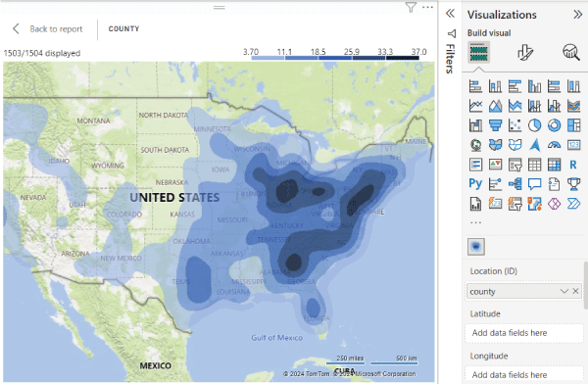Remove the county field from Location
Image resolution: width=588 pixels, height=384 pixels.
(x=575, y=291)
